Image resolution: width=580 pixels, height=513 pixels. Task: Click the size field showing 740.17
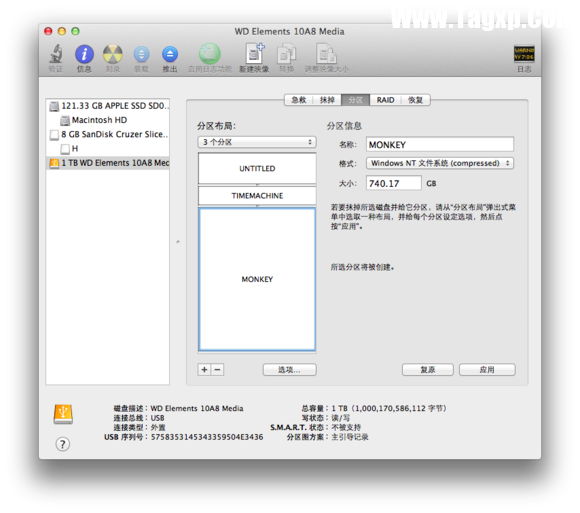(x=394, y=183)
